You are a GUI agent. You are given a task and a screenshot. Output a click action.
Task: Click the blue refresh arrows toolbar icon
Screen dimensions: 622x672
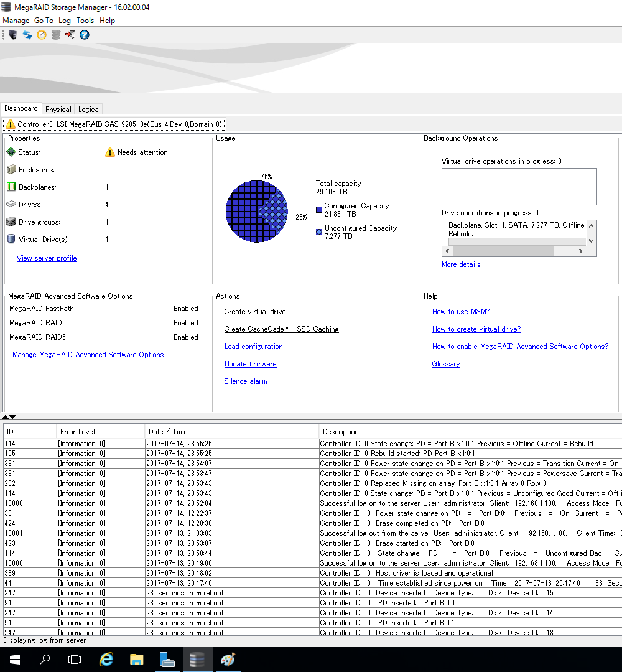pos(27,35)
